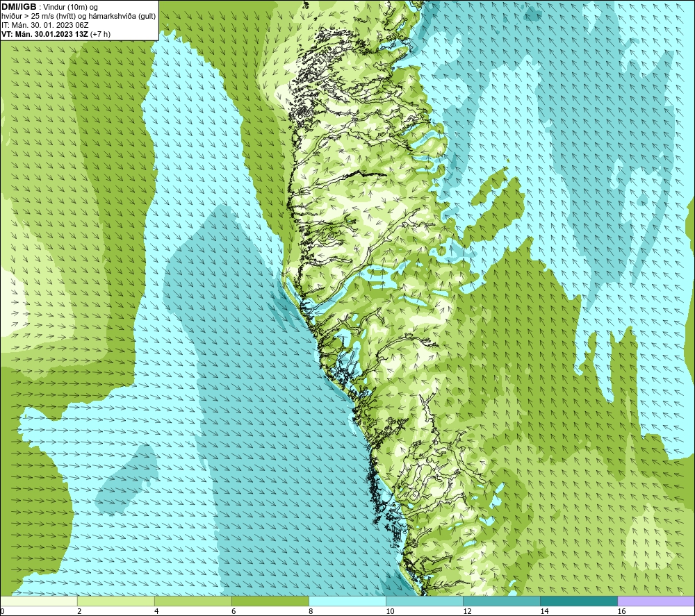The width and height of the screenshot is (695, 616).
Task: Click the scale label '8'
Action: [x=311, y=611]
